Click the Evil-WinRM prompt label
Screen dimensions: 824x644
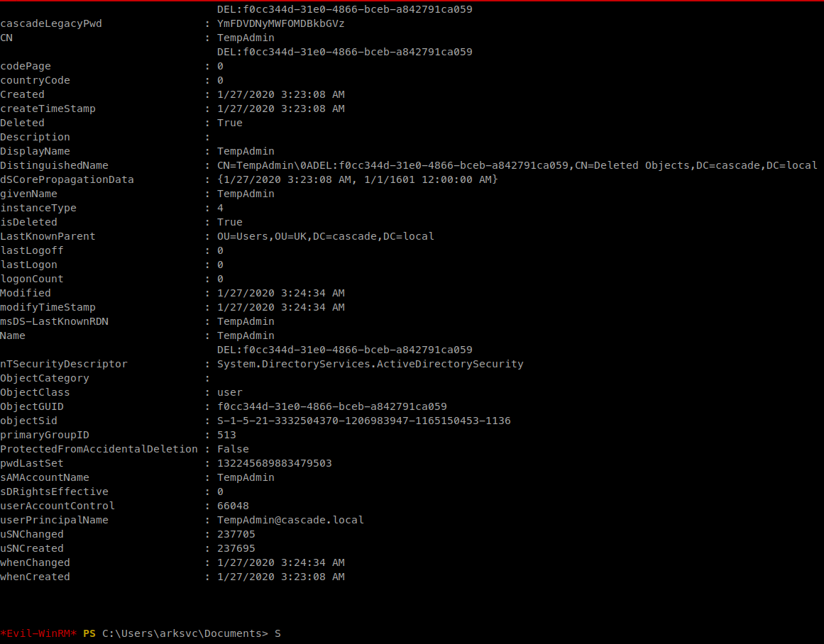38,633
